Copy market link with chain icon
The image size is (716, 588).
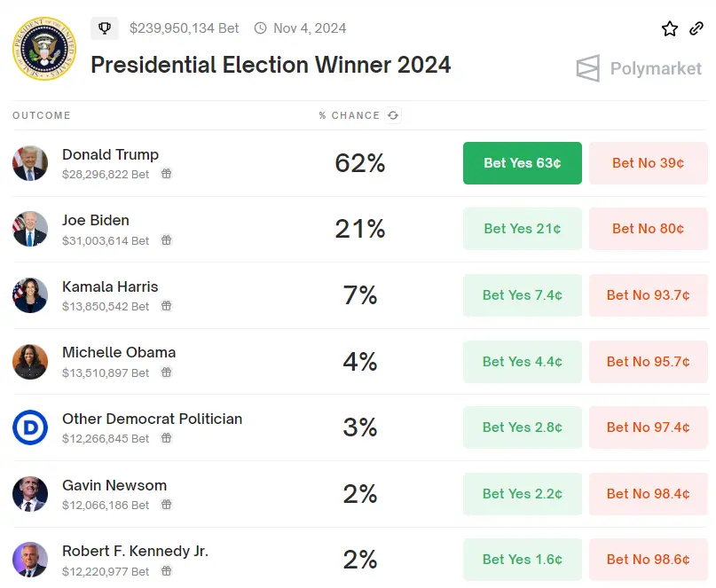point(696,28)
